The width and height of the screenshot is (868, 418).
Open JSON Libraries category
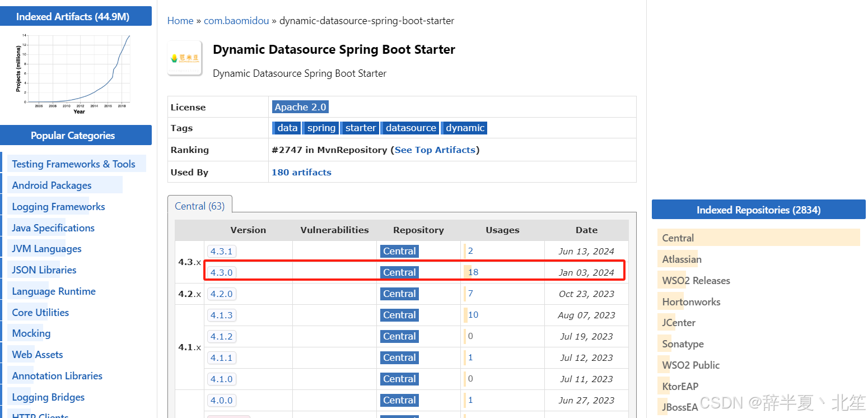[x=44, y=270]
